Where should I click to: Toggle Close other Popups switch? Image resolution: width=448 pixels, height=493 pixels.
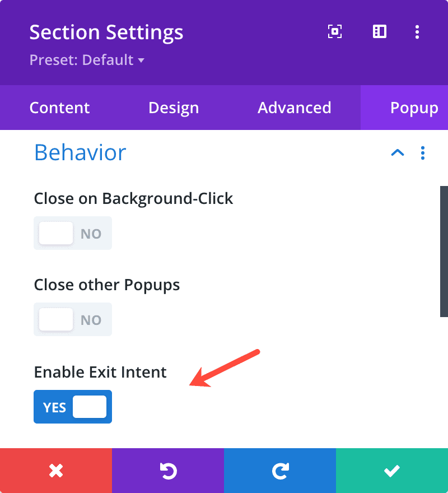73,319
